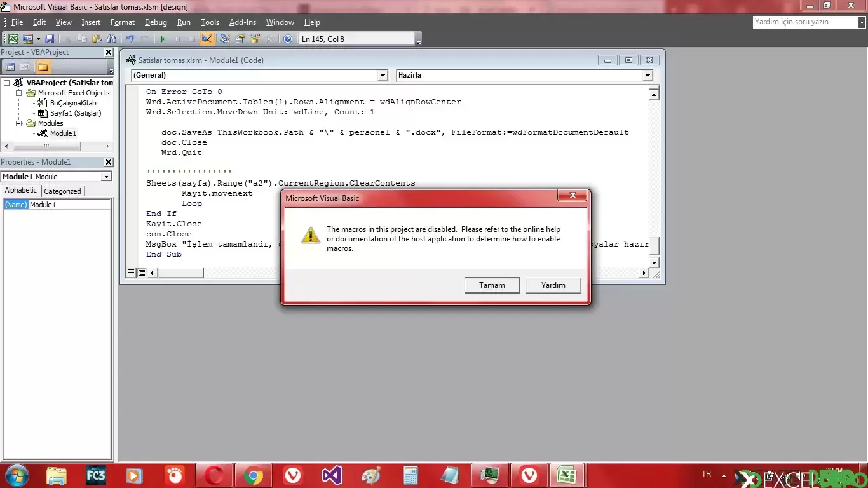Click the View Microsoft Excel toolbar icon
This screenshot has width=868, height=488.
(x=13, y=39)
